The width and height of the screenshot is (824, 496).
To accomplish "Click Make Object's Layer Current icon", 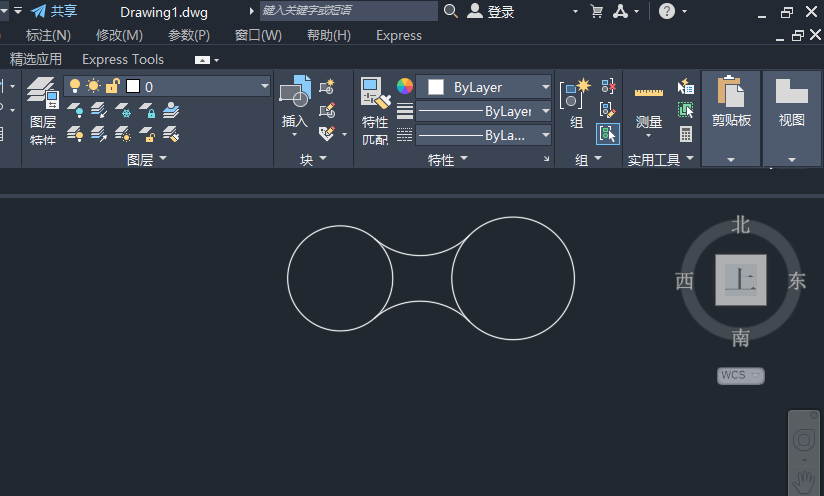I will click(171, 110).
